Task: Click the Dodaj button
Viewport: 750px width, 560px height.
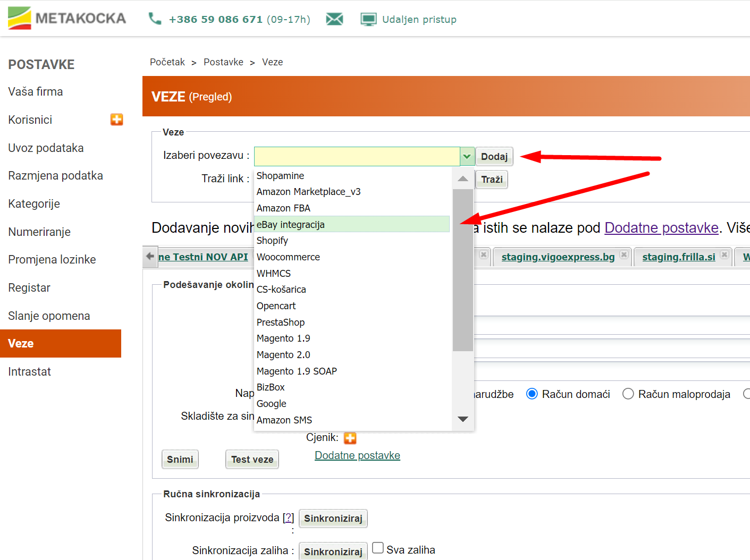Action: 494,156
